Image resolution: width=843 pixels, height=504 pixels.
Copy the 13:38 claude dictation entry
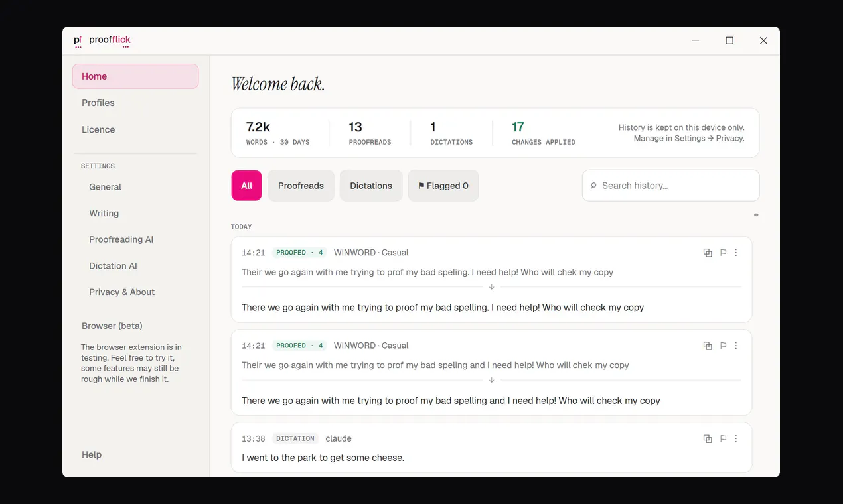tap(708, 438)
